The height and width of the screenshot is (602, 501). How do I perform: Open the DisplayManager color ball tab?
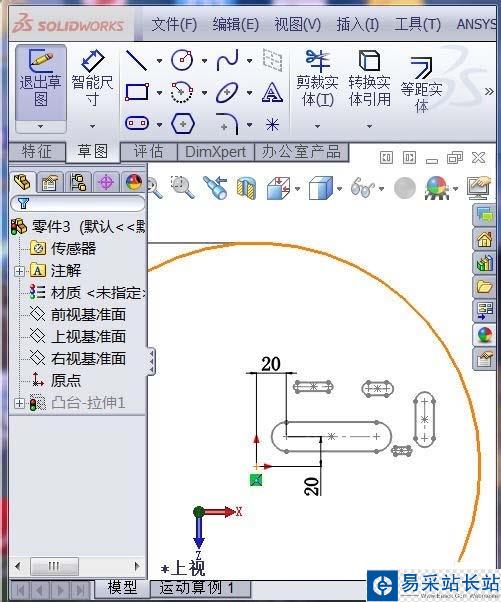point(133,182)
